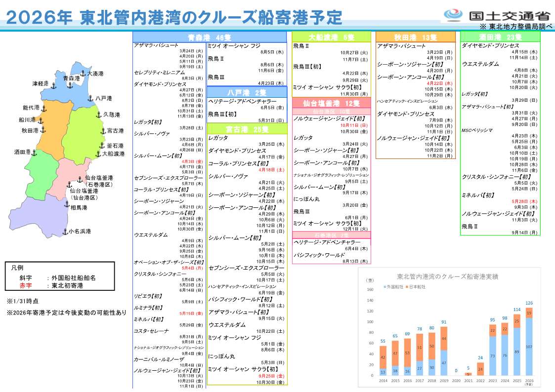Click the anchor icon for 大湊港

pos(83,74)
